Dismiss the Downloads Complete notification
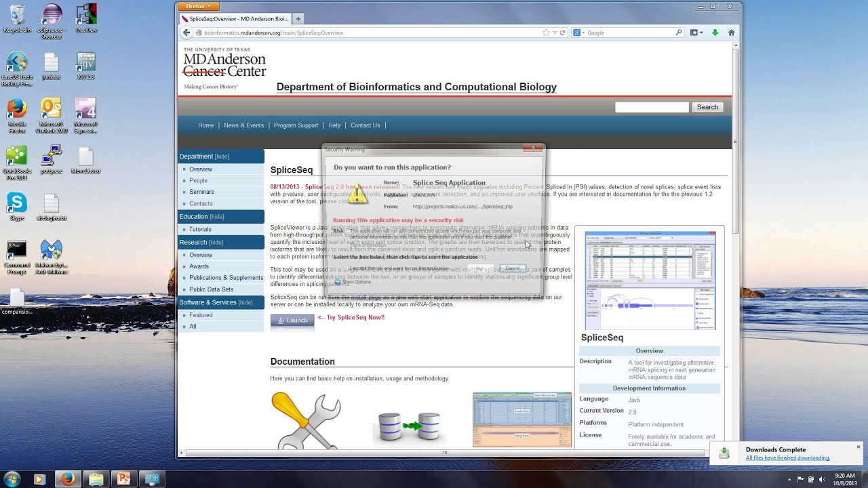The height and width of the screenshot is (488, 868). tap(858, 447)
